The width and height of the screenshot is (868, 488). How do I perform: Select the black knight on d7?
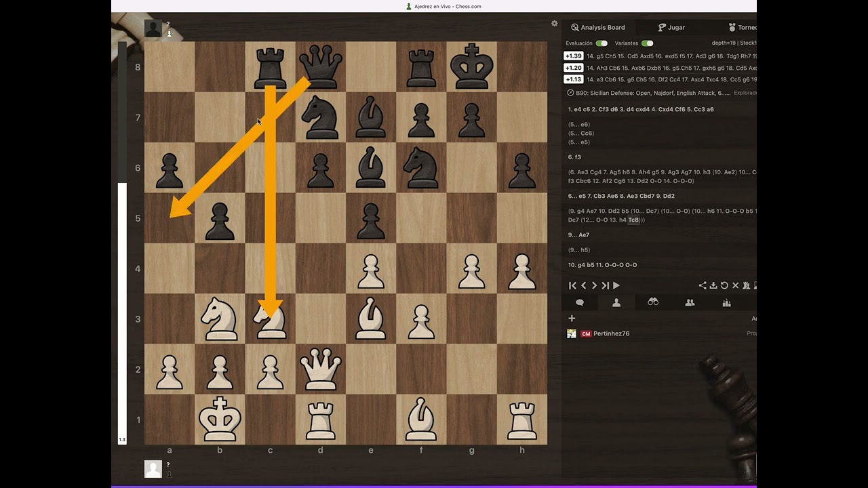click(320, 117)
